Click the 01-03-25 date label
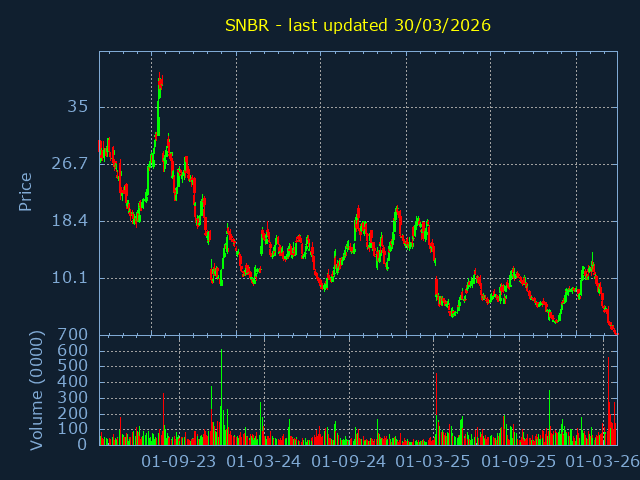Screen dimensions: 640x480 (x=434, y=462)
